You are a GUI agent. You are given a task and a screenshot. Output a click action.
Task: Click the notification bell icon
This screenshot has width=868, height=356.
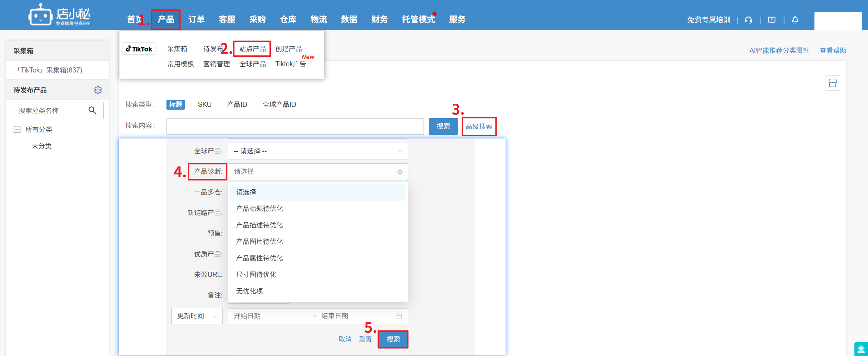[x=795, y=20]
